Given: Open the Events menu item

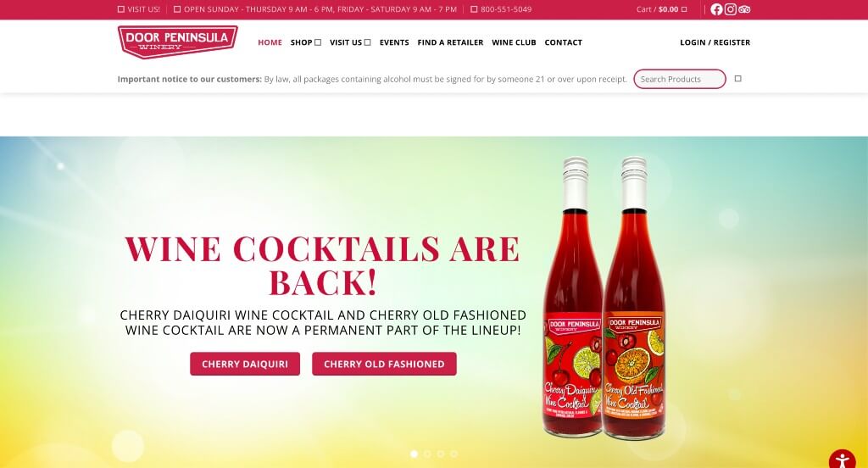Looking at the screenshot, I should click(394, 42).
